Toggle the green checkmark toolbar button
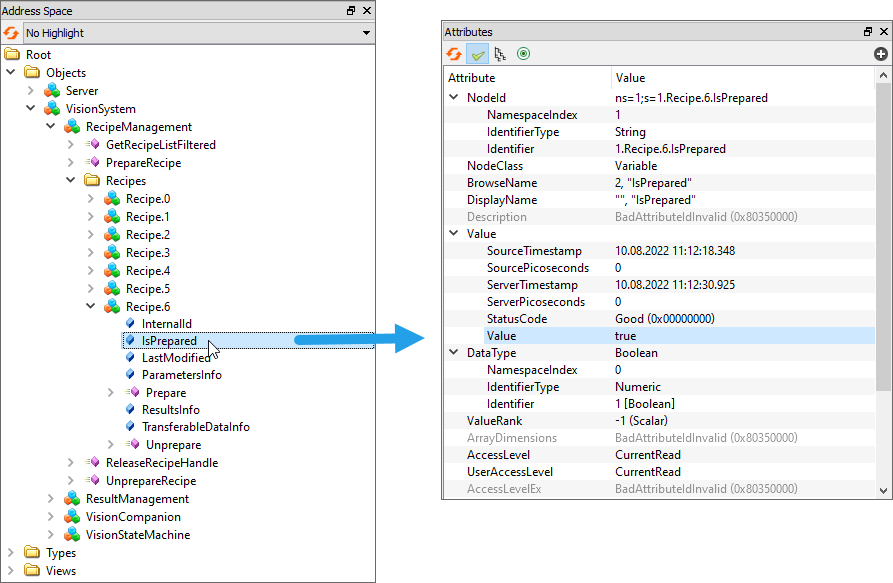 click(x=477, y=54)
